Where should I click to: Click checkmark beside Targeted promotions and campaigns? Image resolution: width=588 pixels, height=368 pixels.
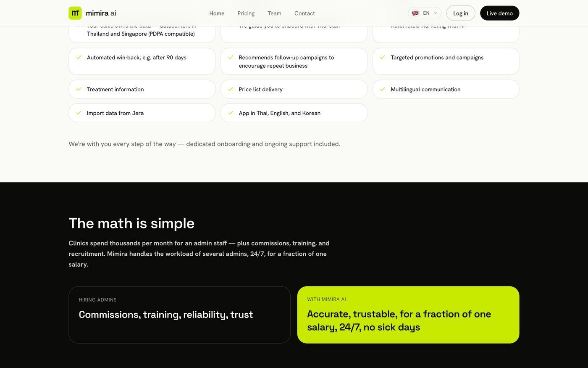pos(383,57)
